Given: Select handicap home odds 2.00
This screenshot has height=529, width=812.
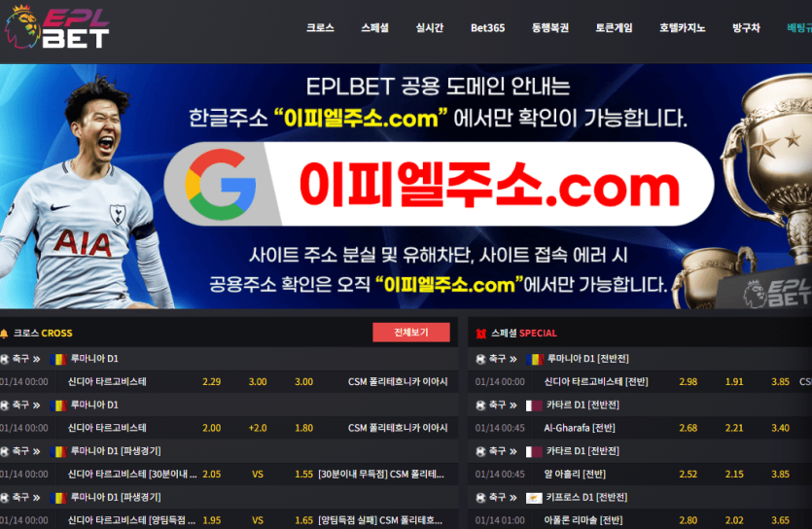Looking at the screenshot, I should pyautogui.click(x=211, y=428).
